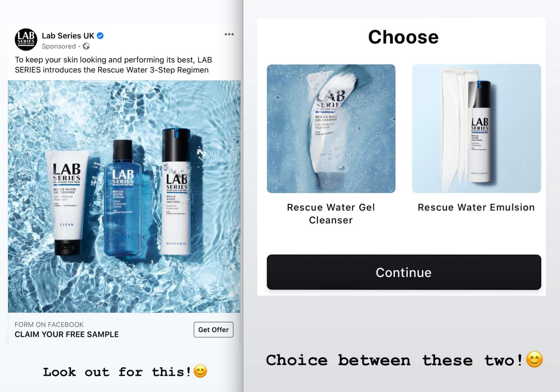
Task: Click the CLAIM YOUR FREE SAMPLE headline
Action: click(67, 334)
